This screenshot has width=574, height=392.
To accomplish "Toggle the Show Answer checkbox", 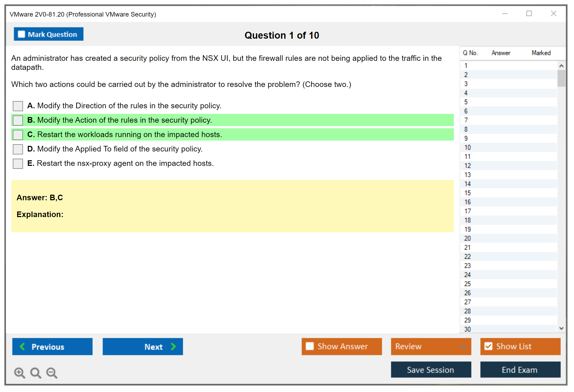I will pyautogui.click(x=310, y=346).
